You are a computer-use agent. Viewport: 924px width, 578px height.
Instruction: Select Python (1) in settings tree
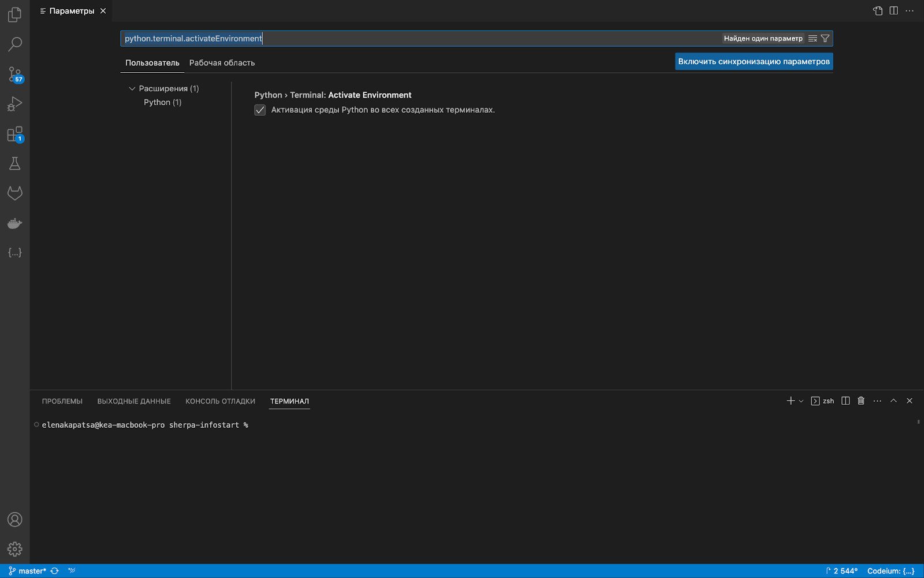(x=162, y=102)
